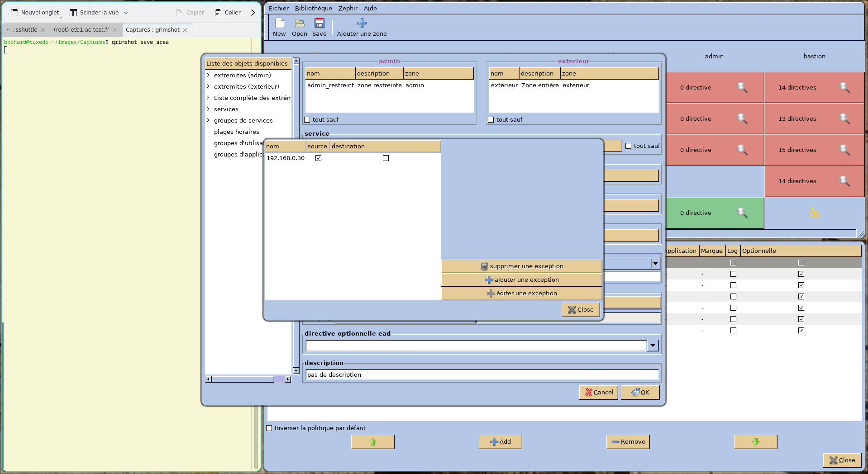
Task: Open the Bibliothèque menu
Action: [x=313, y=8]
